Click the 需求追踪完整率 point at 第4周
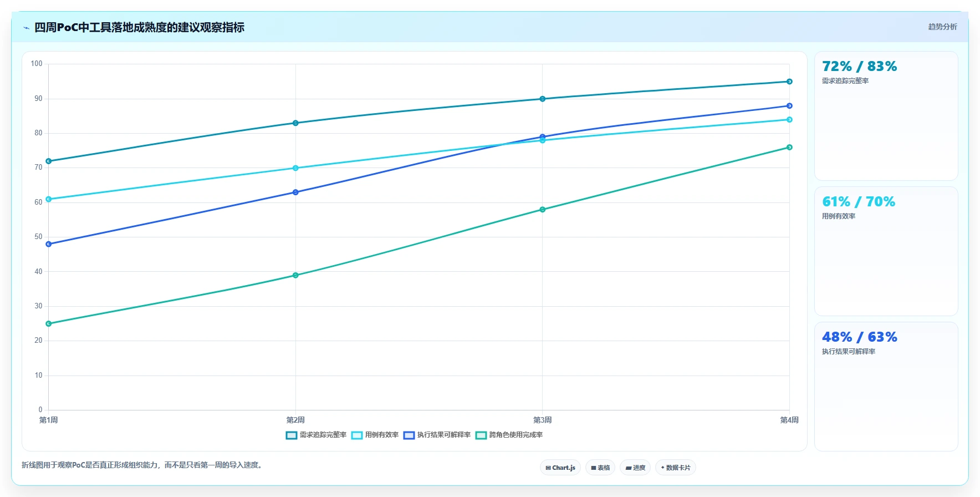Viewport: 980px width, 497px height. point(789,82)
